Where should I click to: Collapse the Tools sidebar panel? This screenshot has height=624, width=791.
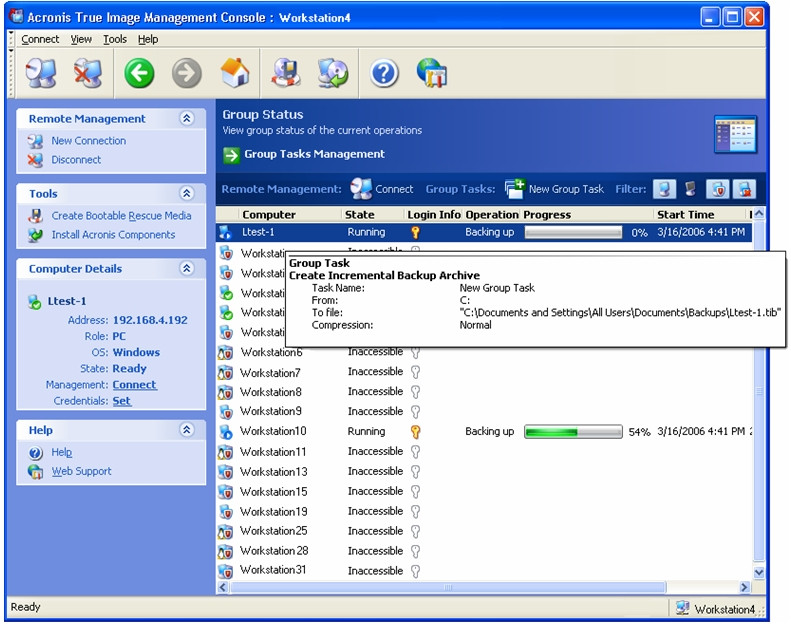187,193
